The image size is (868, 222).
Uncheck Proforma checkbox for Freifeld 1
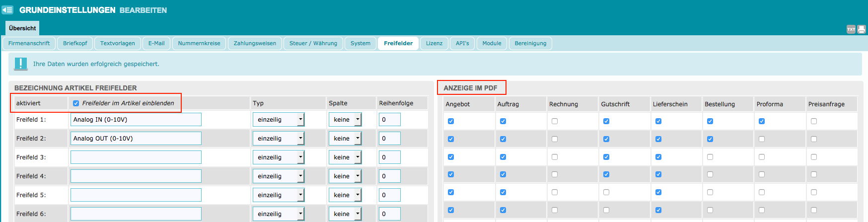click(762, 121)
